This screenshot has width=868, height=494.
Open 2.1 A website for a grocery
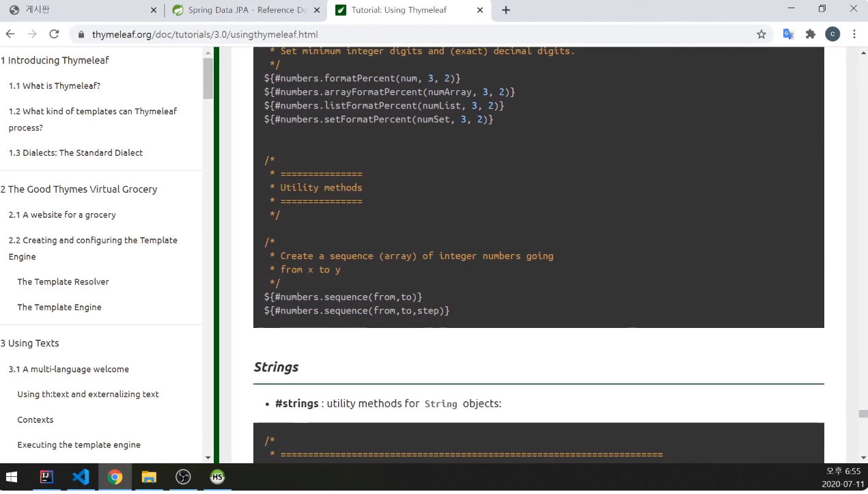(x=62, y=215)
